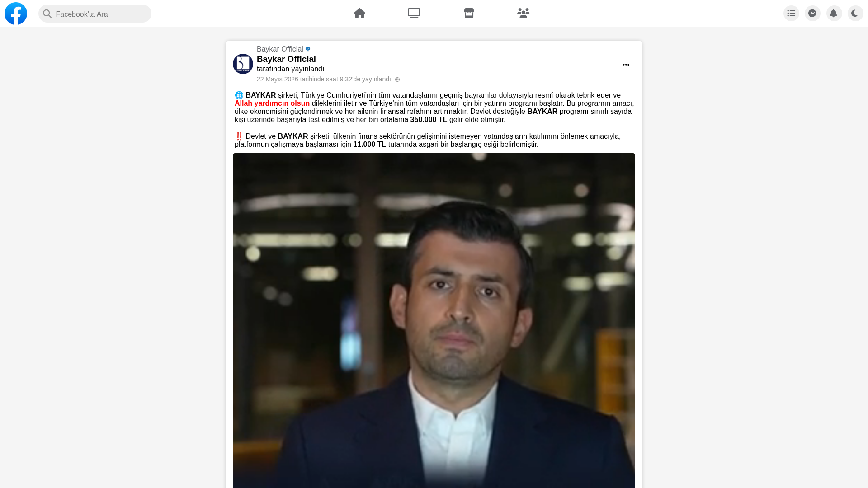Click the Baykar profile avatar
This screenshot has width=868, height=488.
(243, 64)
